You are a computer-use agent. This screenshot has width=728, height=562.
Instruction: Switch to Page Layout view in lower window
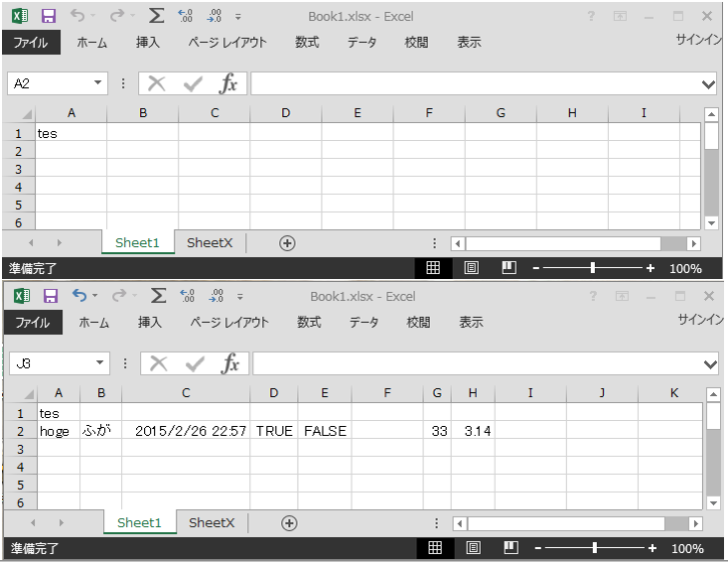pyautogui.click(x=473, y=548)
